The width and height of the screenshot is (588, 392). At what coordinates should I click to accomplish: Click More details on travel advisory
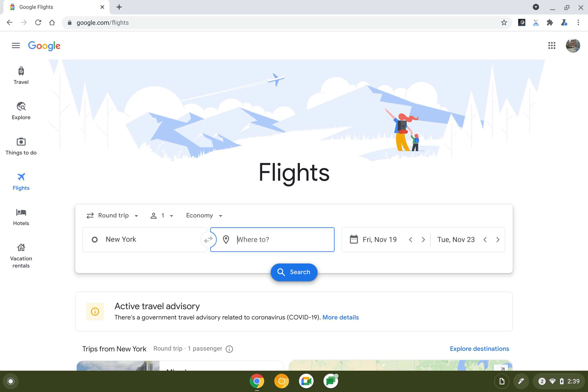click(341, 317)
